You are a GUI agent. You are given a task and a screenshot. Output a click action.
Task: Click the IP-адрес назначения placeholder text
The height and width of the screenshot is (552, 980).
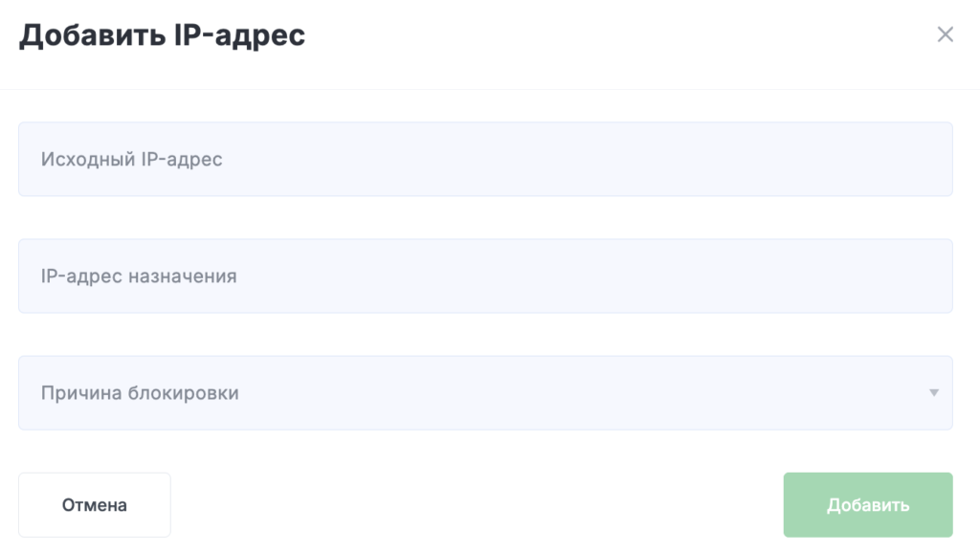139,276
